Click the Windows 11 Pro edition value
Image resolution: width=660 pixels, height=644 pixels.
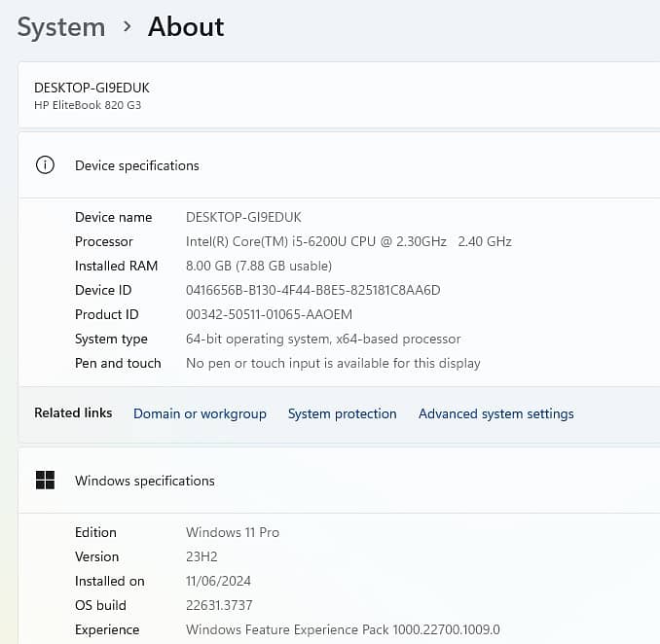click(232, 532)
